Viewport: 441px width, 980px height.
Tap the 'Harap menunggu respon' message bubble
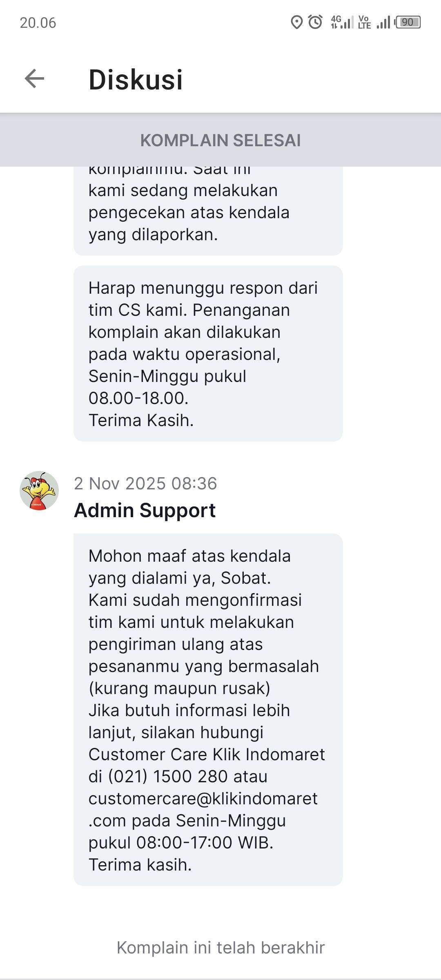click(208, 353)
